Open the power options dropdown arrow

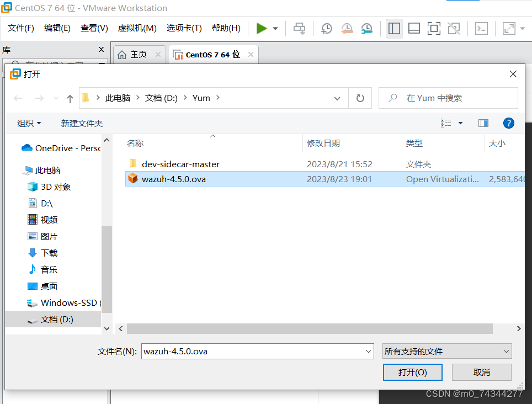click(x=275, y=29)
